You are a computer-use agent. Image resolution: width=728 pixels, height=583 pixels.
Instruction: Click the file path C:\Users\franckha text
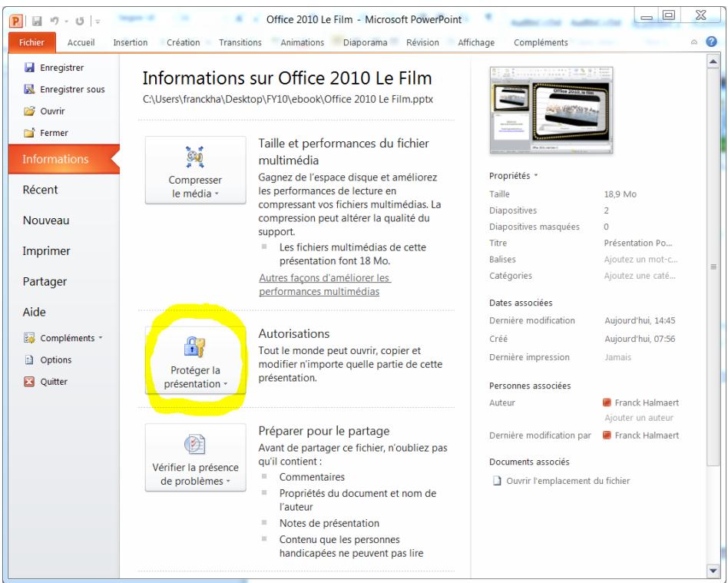click(x=288, y=99)
